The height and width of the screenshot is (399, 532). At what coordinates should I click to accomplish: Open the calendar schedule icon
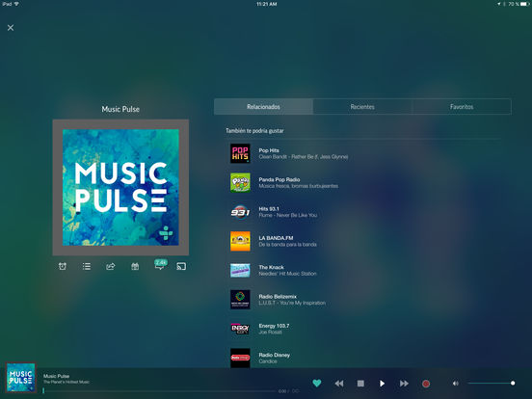tap(135, 266)
